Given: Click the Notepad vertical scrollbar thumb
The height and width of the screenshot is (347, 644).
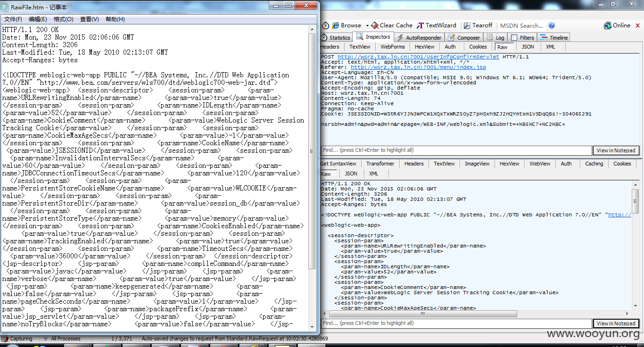Looking at the screenshot, I should click(312, 151).
